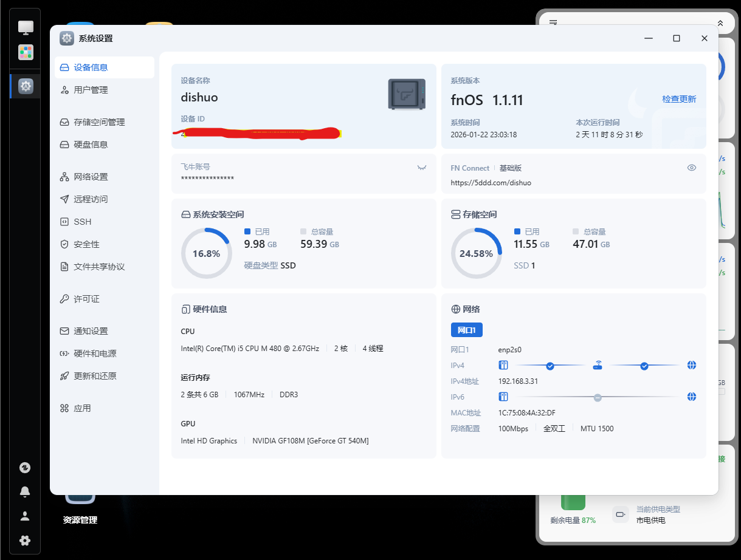Click the first IPv4 checkmark status node
Viewport: 741px width, 560px height.
click(550, 366)
